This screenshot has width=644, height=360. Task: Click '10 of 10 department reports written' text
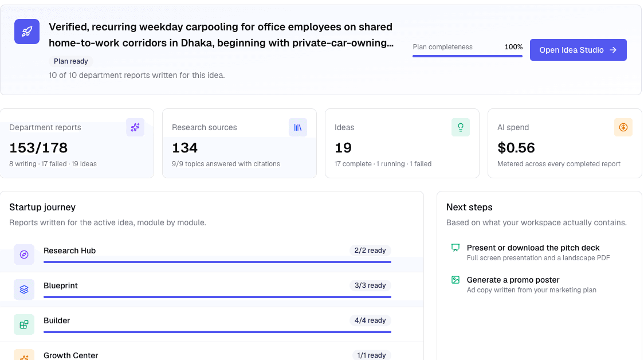click(137, 75)
